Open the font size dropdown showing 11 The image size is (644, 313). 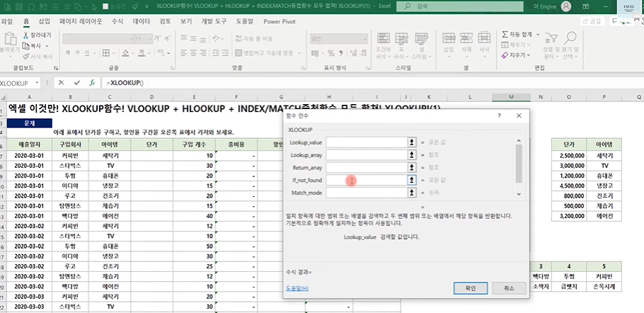point(149,39)
